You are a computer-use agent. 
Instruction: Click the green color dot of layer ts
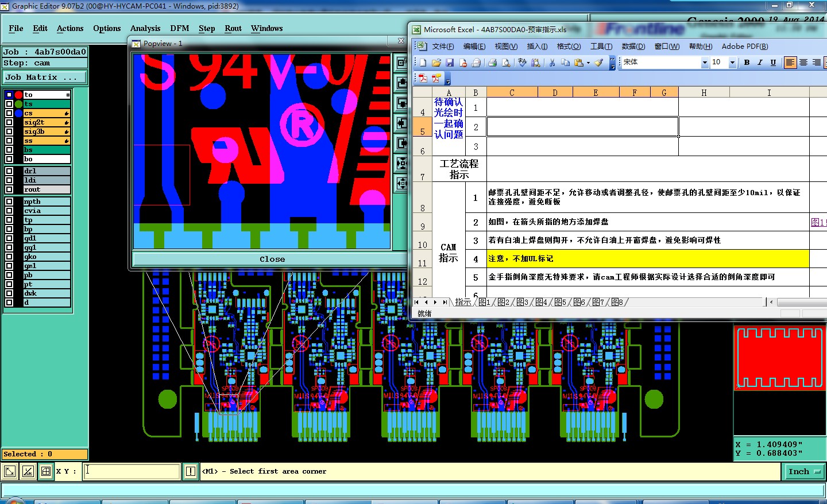click(x=18, y=104)
